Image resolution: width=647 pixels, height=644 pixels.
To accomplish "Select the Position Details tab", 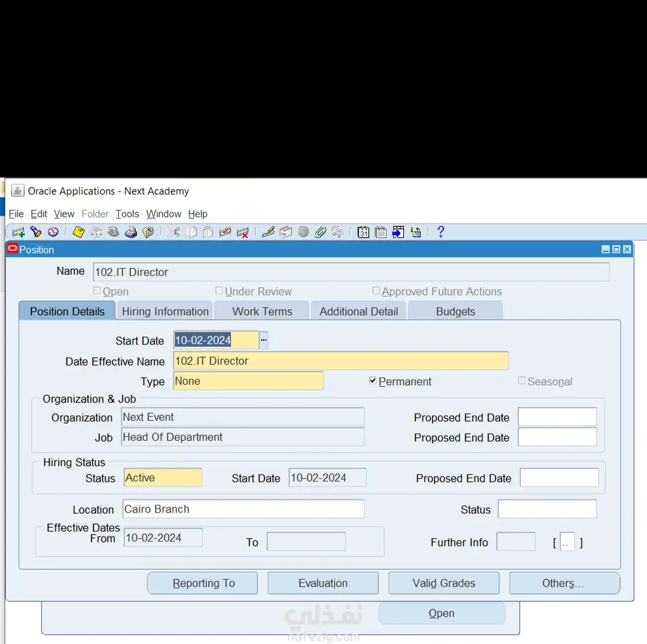I will (x=67, y=311).
